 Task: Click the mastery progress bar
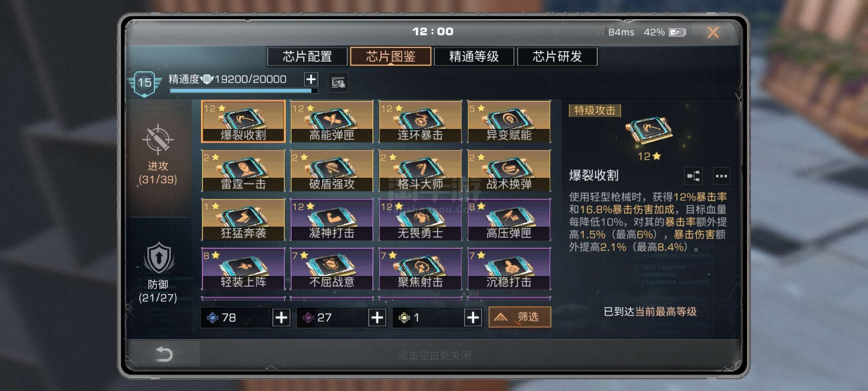244,91
